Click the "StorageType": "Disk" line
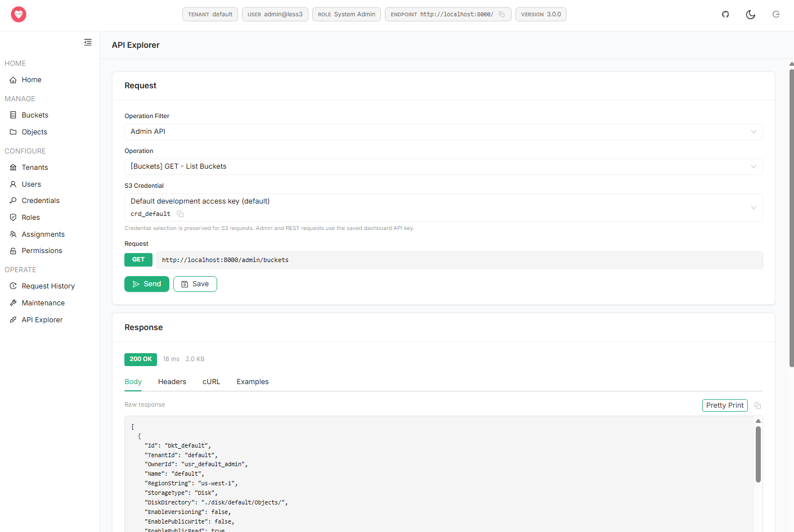Screen dimensions: 794x532 tap(181, 493)
